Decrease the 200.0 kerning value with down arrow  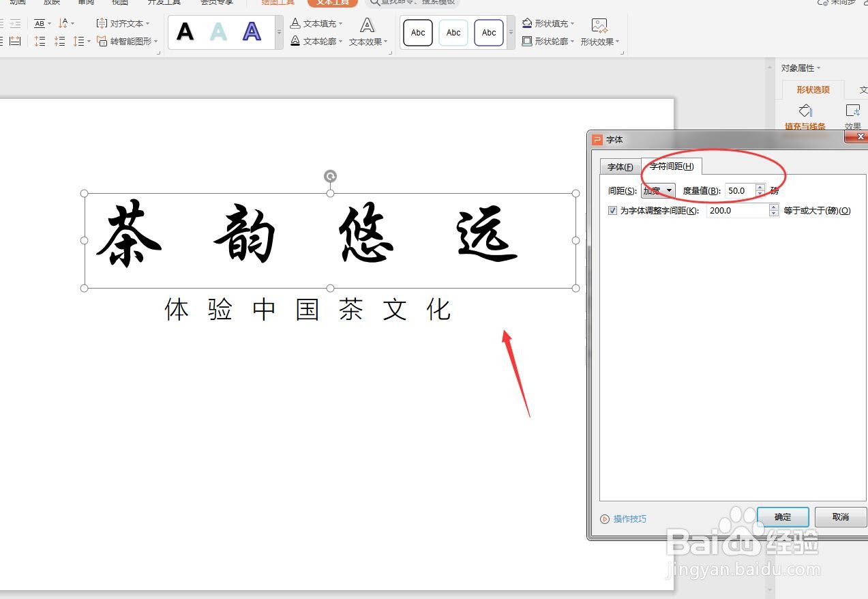point(774,214)
